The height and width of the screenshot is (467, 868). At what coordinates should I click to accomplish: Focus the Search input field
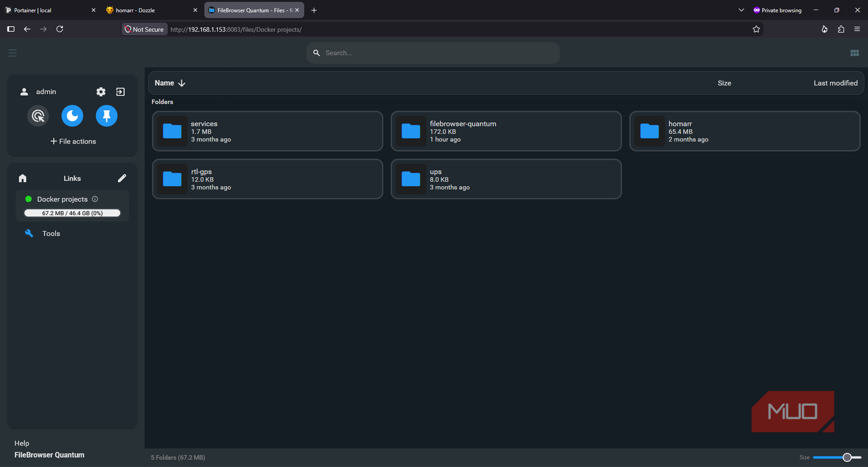coord(433,53)
